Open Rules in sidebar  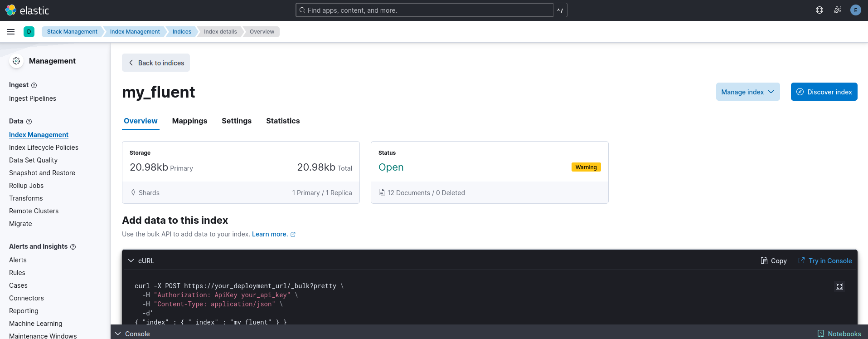tap(17, 273)
